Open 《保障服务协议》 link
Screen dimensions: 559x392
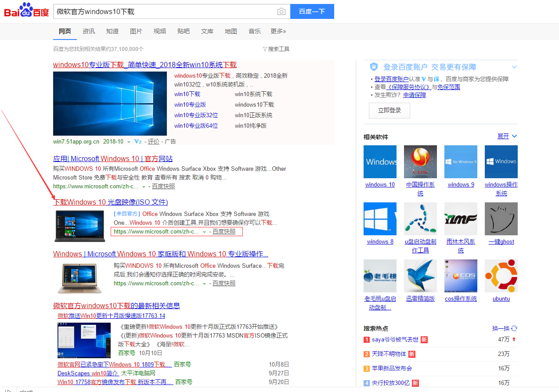click(409, 87)
